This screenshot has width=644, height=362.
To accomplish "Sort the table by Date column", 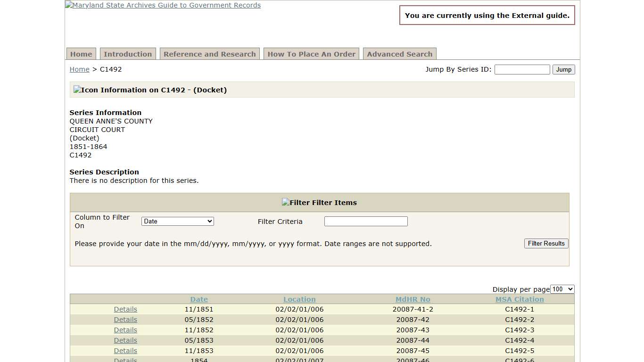I will [199, 299].
